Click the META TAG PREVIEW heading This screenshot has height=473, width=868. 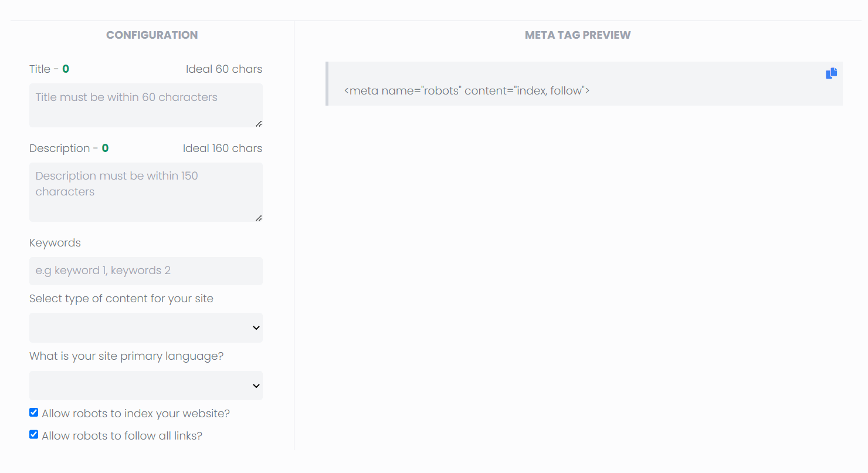(x=577, y=35)
